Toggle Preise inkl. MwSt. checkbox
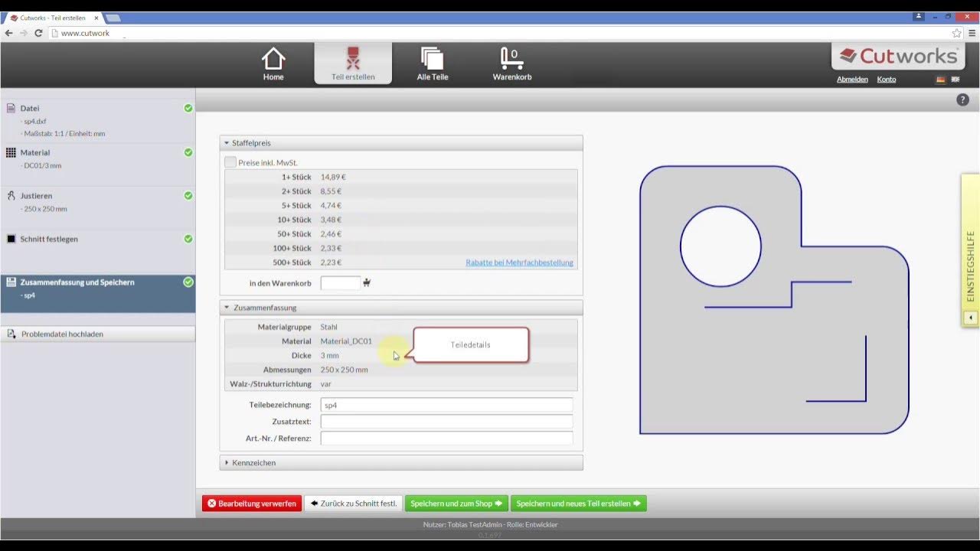 click(230, 162)
